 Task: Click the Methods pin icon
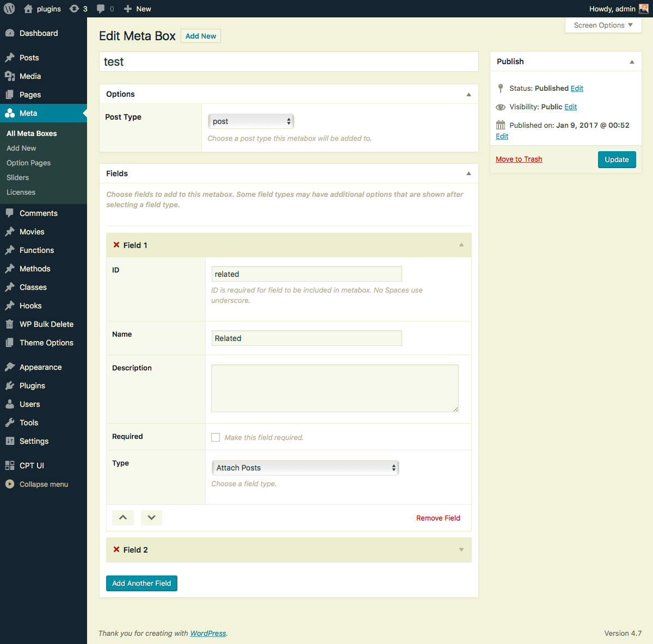coord(10,269)
